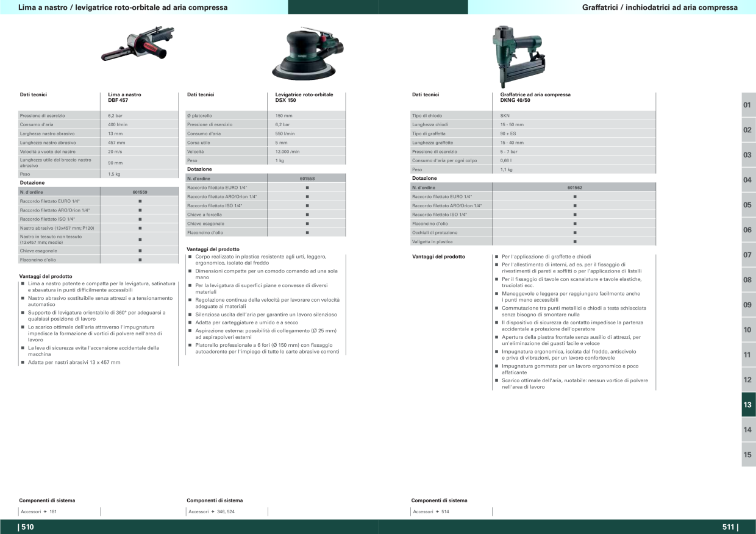This screenshot has height=534, width=756.
Task: Open chapter tab 03
Action: (x=749, y=155)
